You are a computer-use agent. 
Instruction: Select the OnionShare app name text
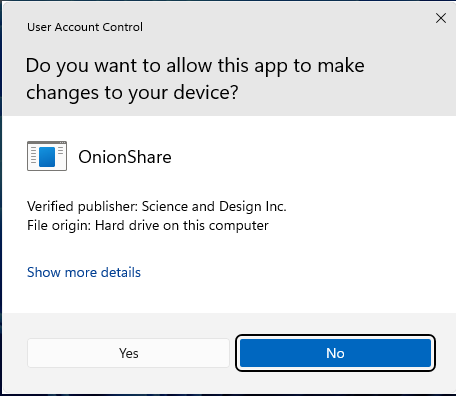(125, 157)
